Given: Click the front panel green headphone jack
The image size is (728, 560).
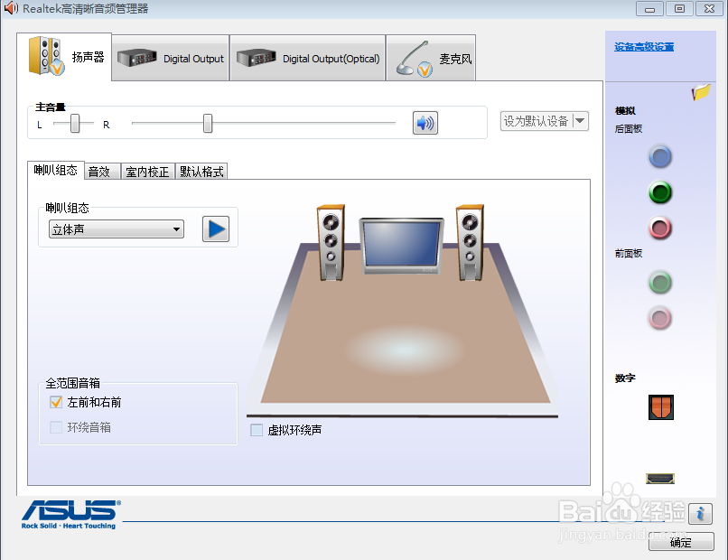Looking at the screenshot, I should 660,283.
